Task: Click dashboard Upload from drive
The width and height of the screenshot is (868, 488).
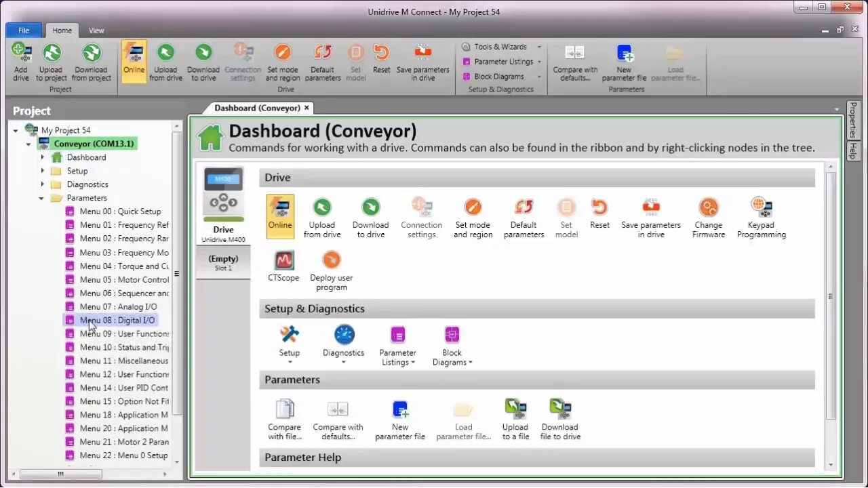Action: tap(322, 218)
